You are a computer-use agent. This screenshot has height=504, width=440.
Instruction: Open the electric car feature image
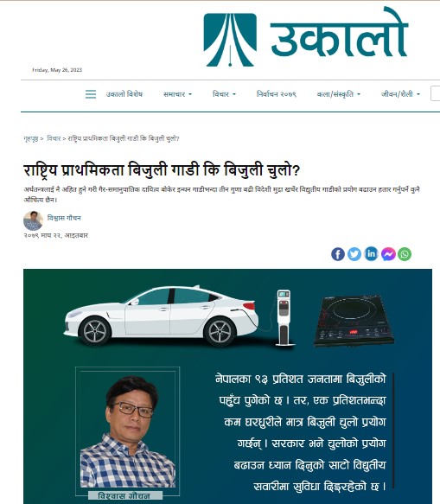[x=227, y=386]
